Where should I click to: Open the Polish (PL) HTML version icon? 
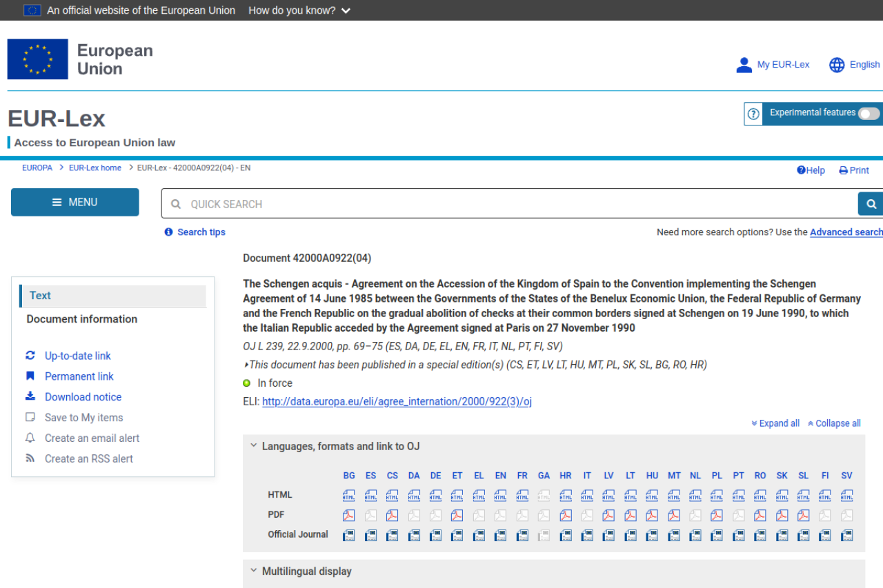click(717, 496)
